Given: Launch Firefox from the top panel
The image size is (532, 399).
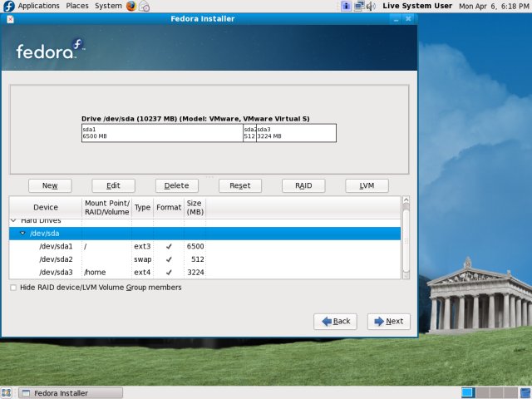Looking at the screenshot, I should (x=131, y=6).
